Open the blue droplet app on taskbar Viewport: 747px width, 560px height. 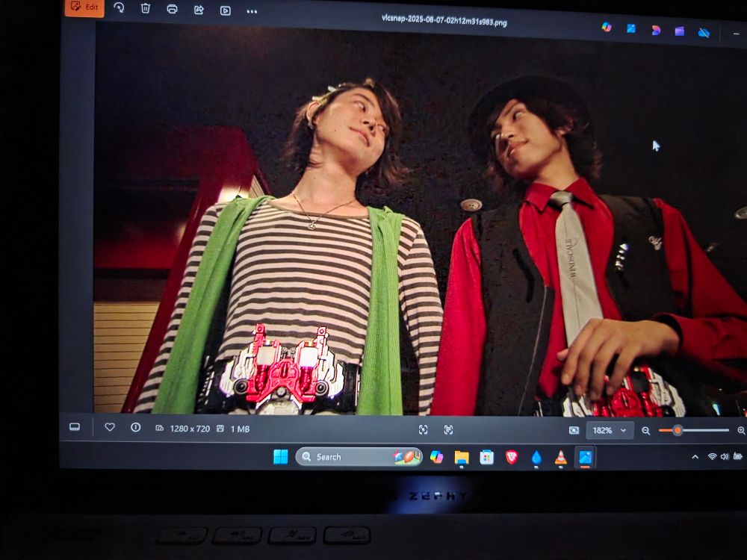536,458
